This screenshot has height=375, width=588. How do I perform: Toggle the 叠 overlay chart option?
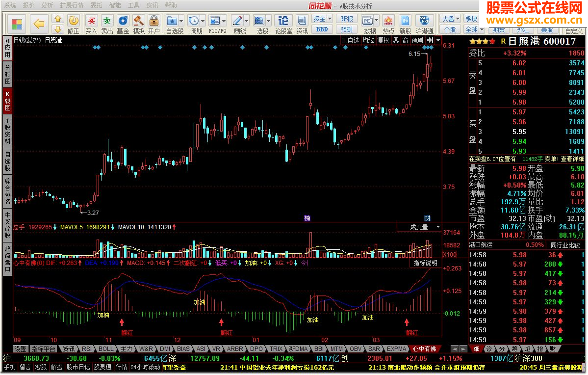click(396, 40)
